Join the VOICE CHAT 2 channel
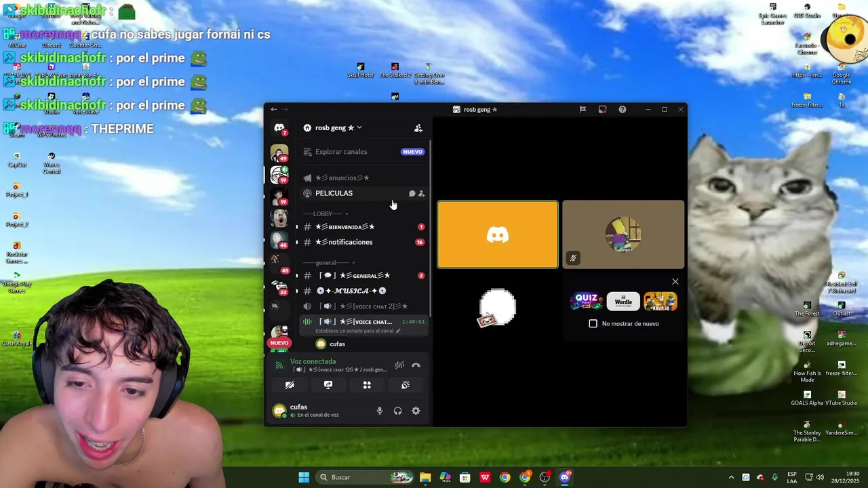This screenshot has width=868, height=488. (363, 306)
